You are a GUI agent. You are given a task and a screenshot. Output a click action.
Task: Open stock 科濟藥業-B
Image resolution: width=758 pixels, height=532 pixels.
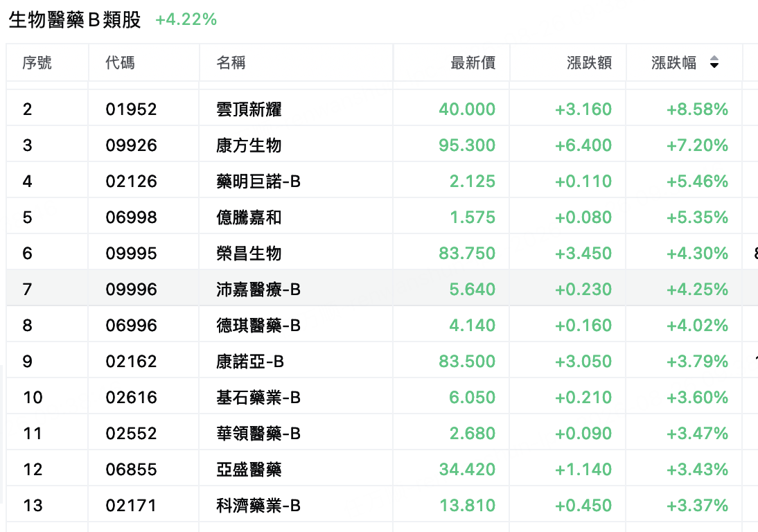pos(258,506)
